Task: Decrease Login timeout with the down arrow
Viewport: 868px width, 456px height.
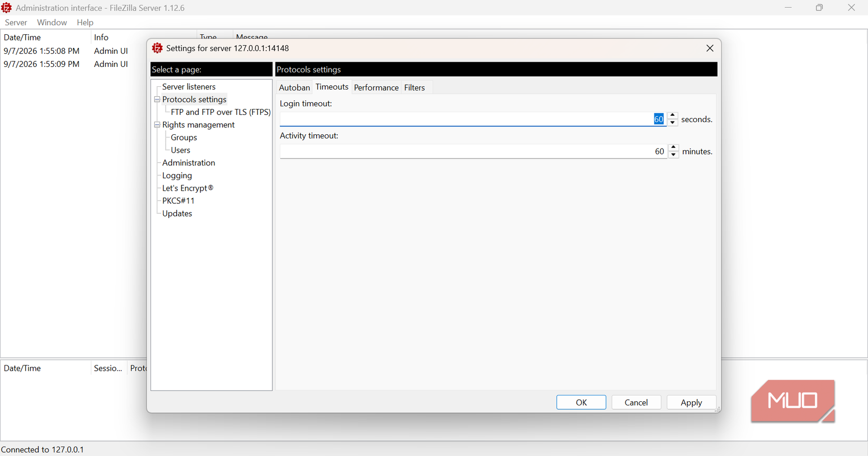Action: tap(672, 123)
